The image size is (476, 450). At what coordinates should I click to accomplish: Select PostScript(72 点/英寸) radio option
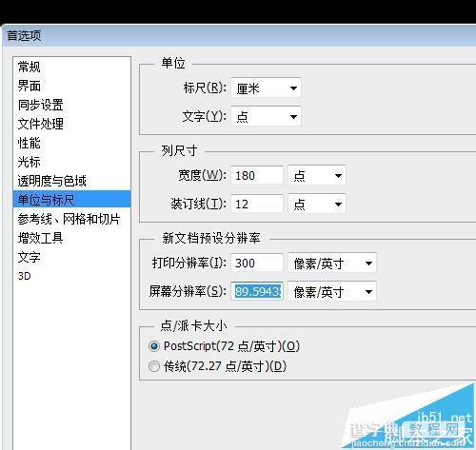(x=224, y=346)
